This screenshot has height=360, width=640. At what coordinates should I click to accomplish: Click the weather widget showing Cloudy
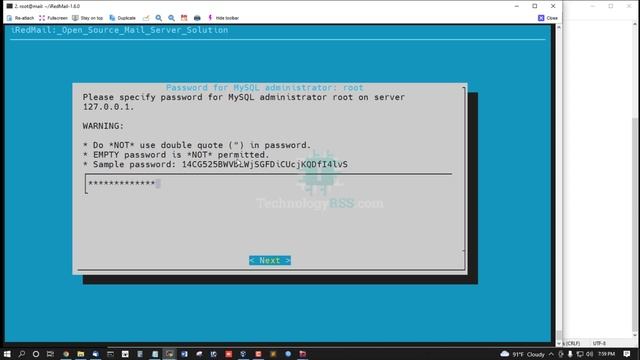coord(522,354)
